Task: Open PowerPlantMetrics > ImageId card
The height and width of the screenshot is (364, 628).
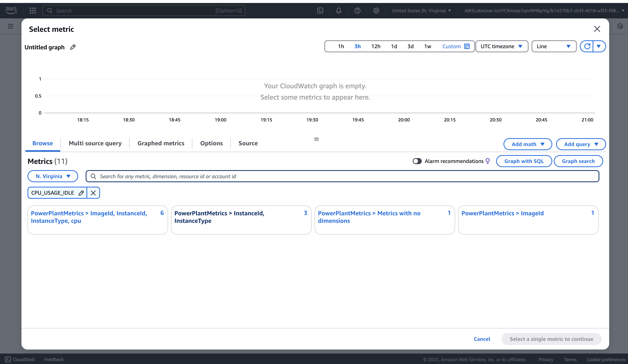Action: 528,220
